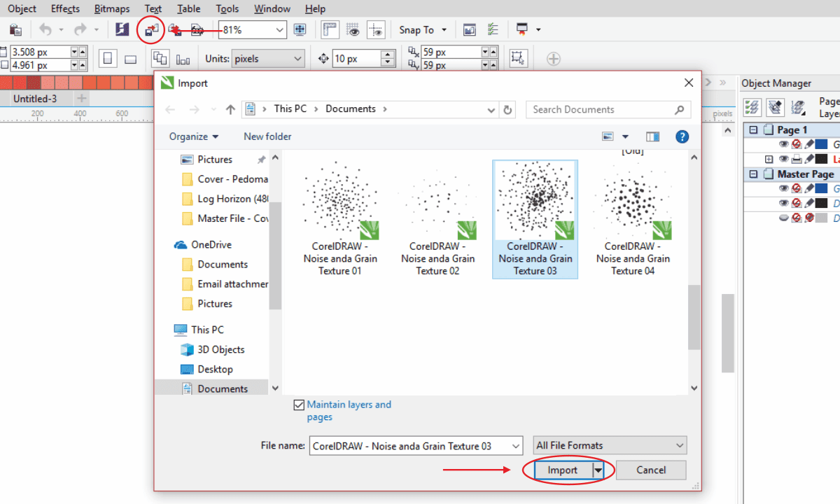Open the Units pixels dropdown

(297, 59)
